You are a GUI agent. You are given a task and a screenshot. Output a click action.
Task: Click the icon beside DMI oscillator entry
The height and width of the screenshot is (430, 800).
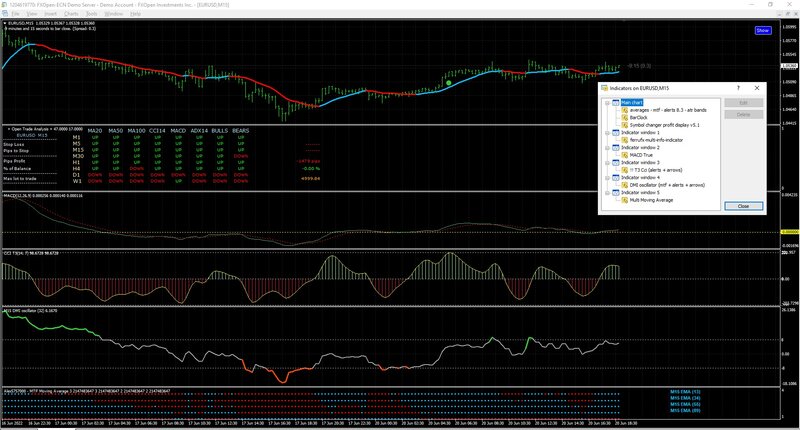coord(624,185)
